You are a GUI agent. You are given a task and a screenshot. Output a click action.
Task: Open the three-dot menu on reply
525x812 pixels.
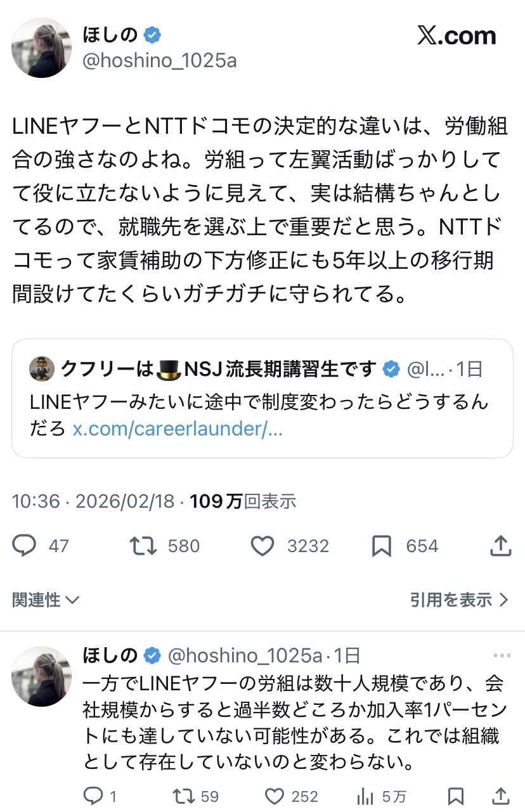[502, 655]
